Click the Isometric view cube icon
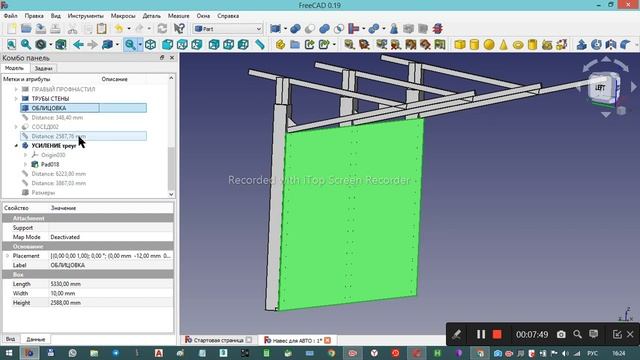 click(151, 44)
